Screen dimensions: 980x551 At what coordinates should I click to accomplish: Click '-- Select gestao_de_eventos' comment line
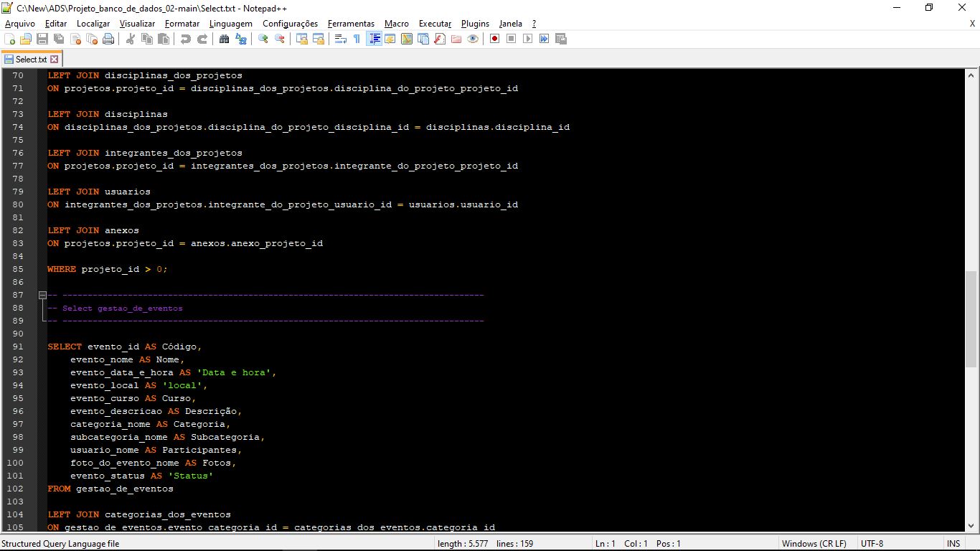(116, 308)
